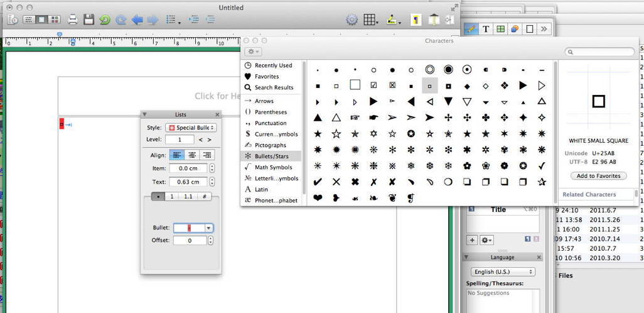Click the insert table grid icon
The width and height of the screenshot is (644, 313).
tap(370, 20)
